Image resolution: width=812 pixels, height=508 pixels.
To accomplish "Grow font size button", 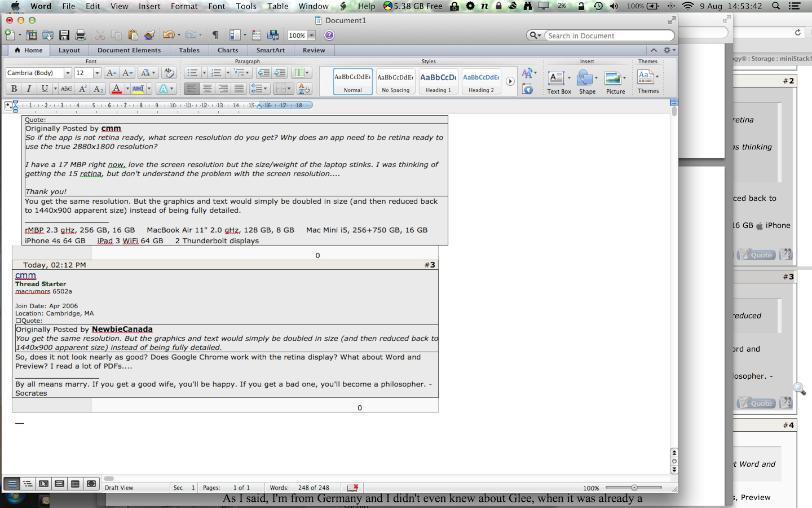I will [111, 73].
